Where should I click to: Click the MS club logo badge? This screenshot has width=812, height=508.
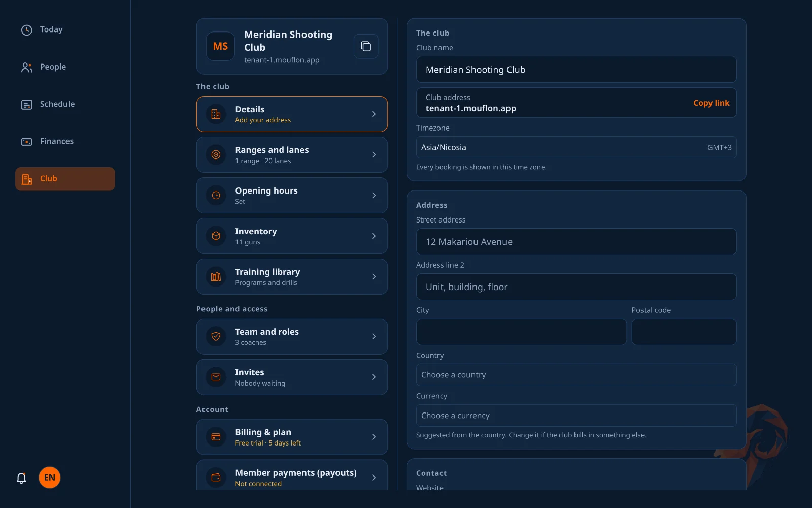point(220,46)
